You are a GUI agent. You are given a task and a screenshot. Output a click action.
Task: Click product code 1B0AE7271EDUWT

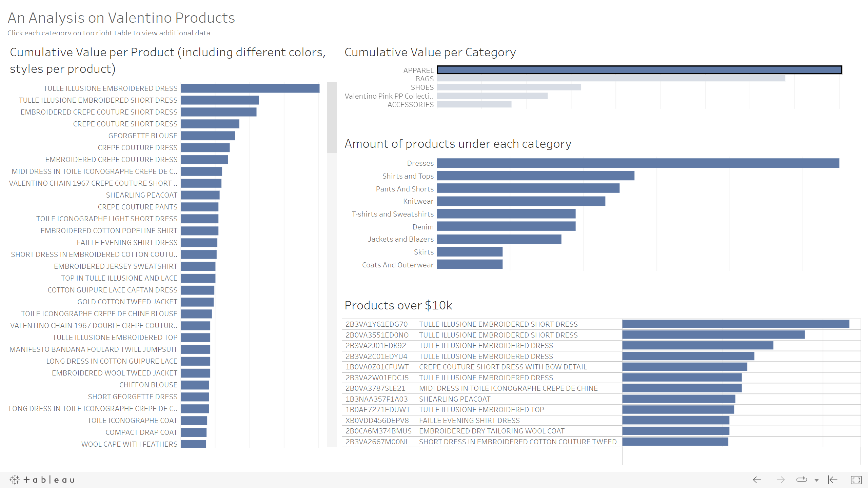pos(378,409)
